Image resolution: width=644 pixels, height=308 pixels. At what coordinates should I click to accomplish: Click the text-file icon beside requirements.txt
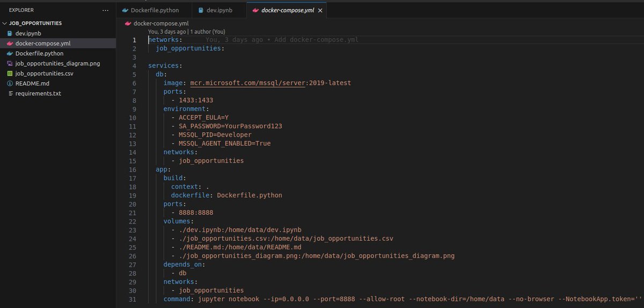10,93
